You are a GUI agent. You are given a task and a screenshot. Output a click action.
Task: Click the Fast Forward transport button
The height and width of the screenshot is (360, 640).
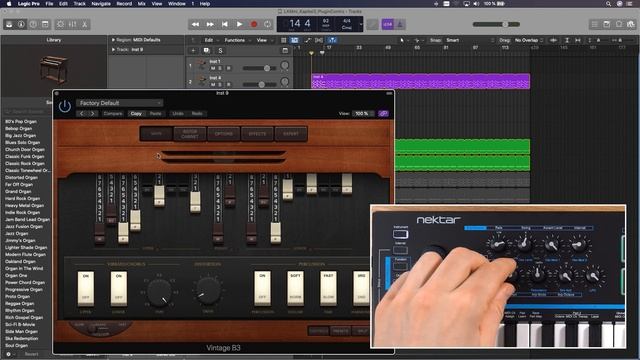(x=210, y=24)
